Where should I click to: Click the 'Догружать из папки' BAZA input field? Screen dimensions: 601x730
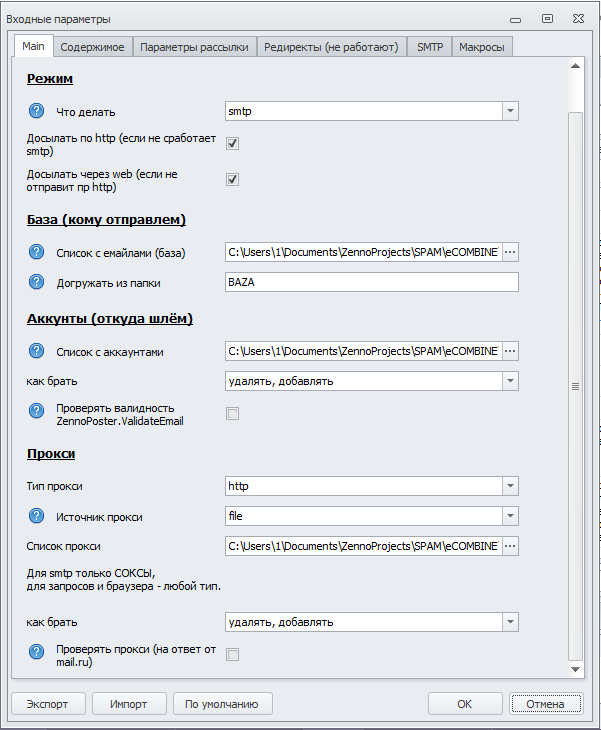[372, 282]
